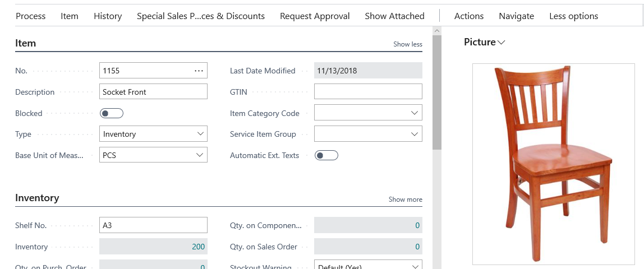The width and height of the screenshot is (644, 269).
Task: Click Less options in the action bar
Action: pos(573,16)
